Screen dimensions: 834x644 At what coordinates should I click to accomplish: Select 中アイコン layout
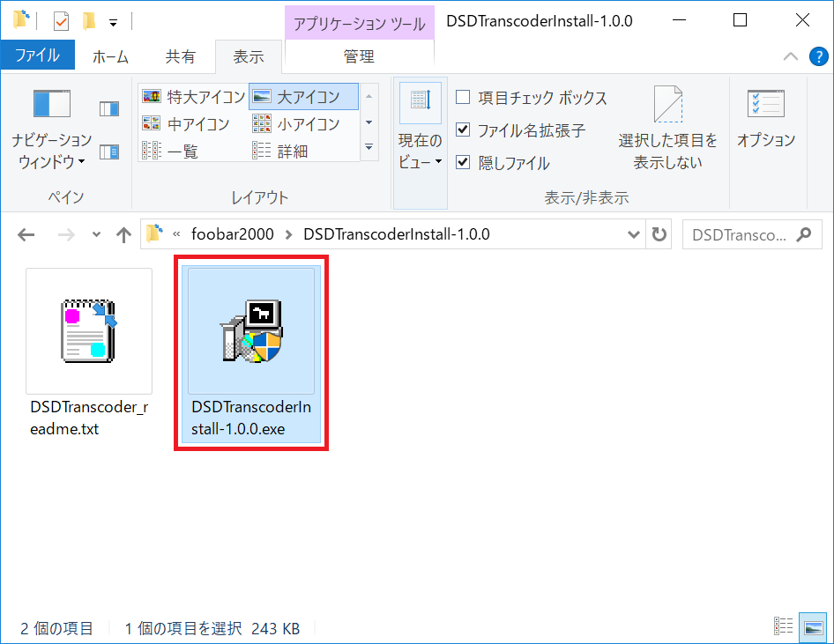click(x=186, y=124)
